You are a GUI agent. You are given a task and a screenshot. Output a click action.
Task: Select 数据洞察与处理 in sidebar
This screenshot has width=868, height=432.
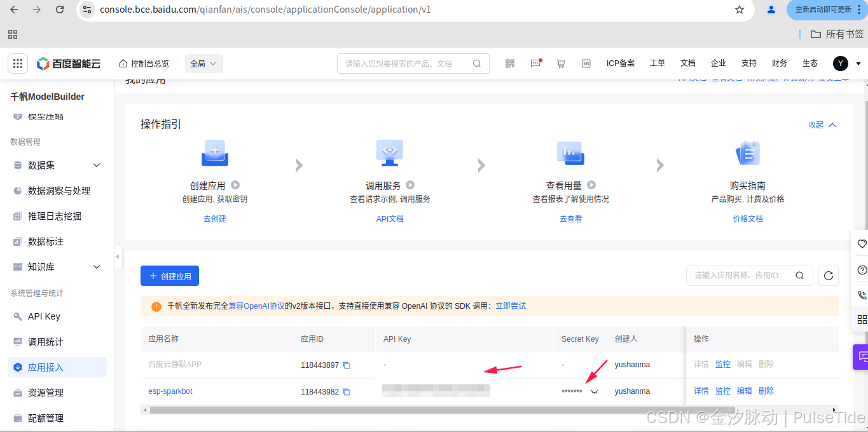tap(58, 191)
